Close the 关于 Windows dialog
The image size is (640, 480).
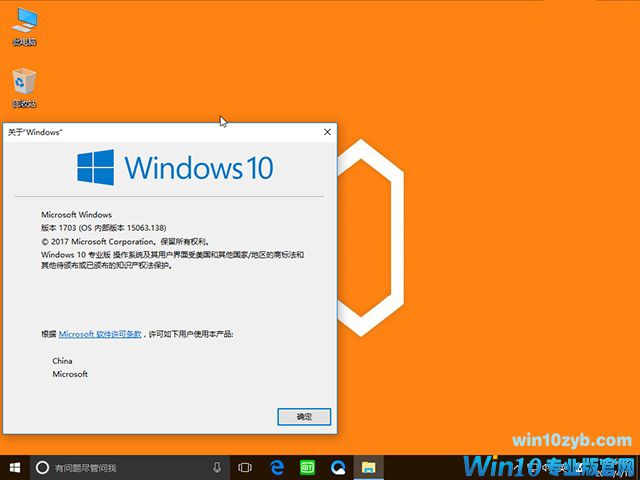(x=327, y=132)
